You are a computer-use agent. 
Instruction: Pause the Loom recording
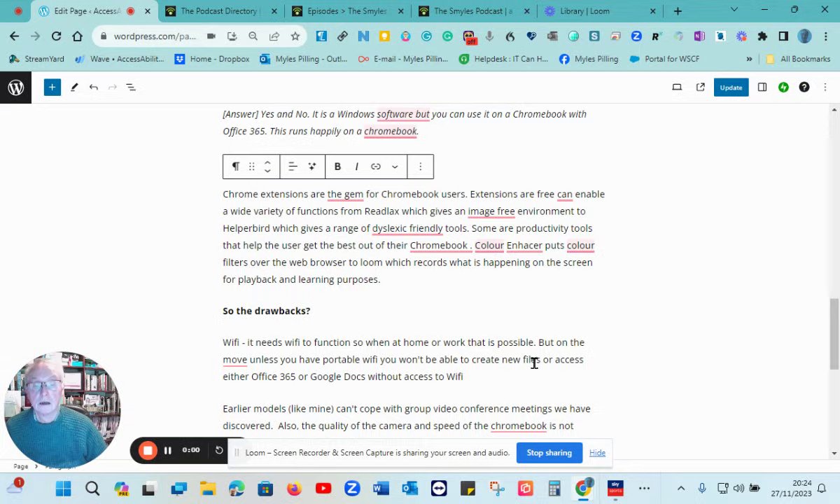tap(168, 451)
